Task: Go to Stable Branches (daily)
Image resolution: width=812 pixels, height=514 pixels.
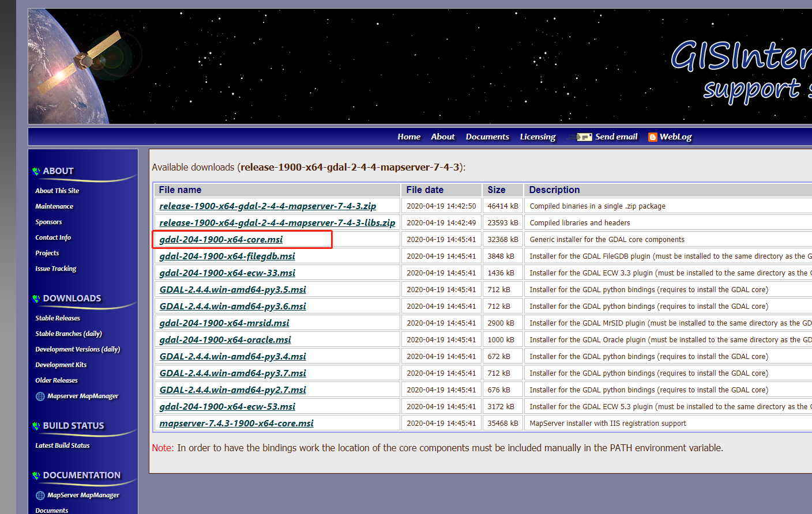Action: 69,334
